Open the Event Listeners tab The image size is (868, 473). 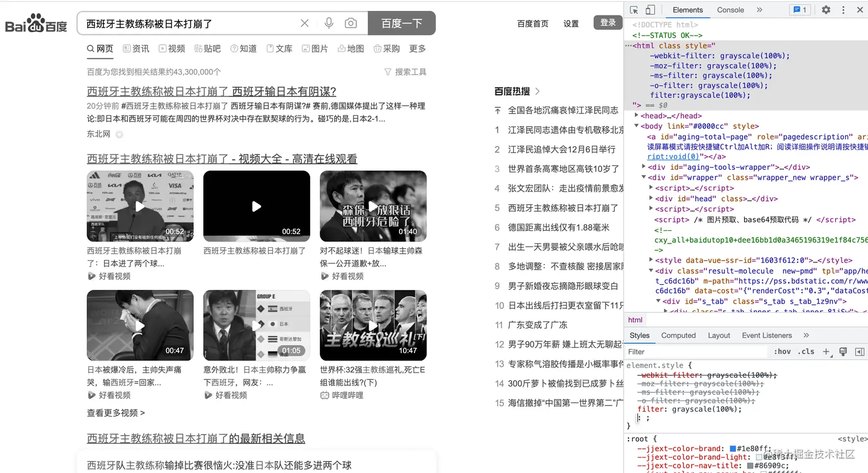coord(766,335)
